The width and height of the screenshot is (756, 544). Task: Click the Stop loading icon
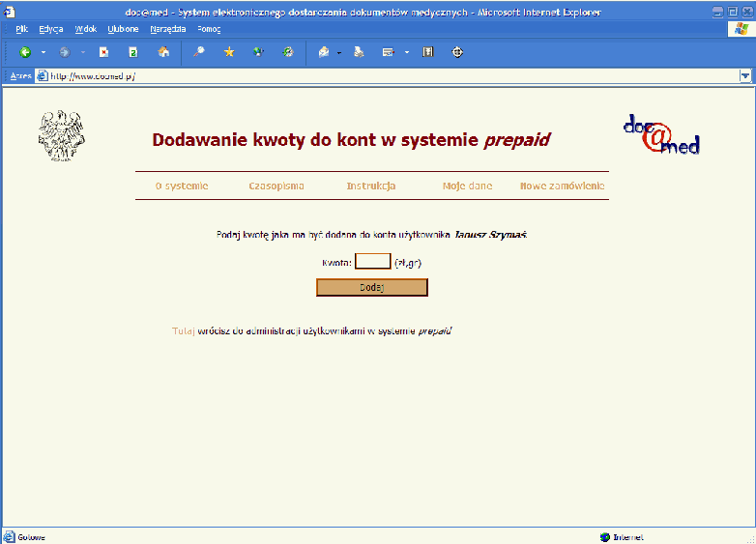[x=103, y=52]
